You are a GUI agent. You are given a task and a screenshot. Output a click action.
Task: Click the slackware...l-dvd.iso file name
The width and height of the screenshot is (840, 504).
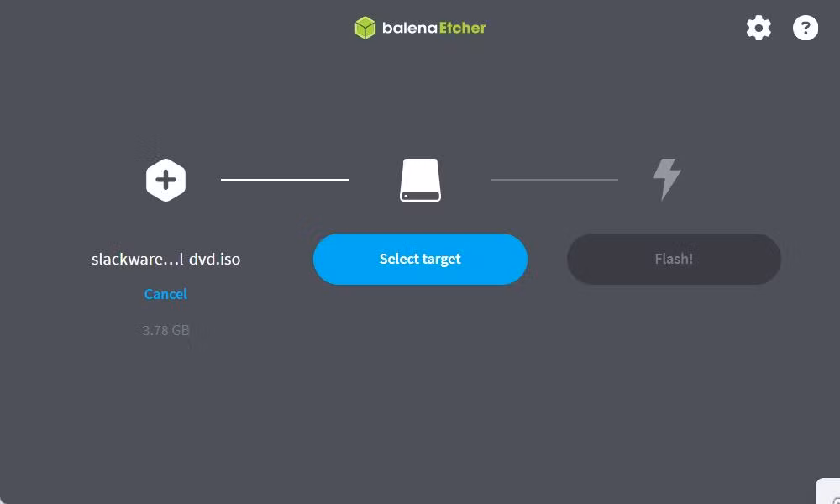point(165,260)
